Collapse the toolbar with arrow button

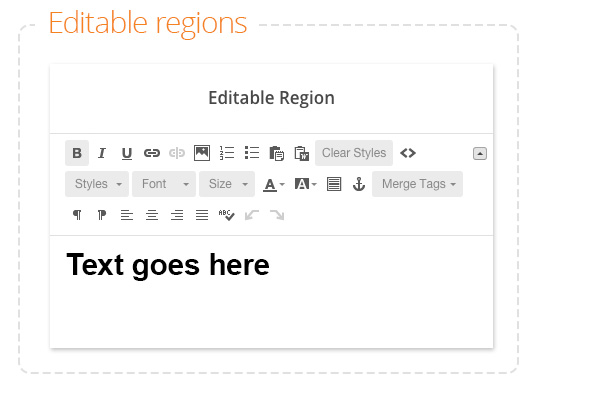tap(480, 154)
